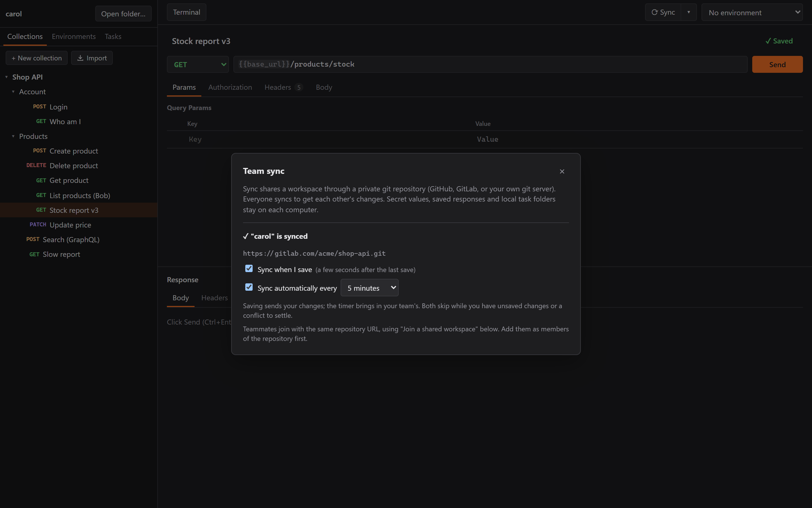
Task: Collapse the Shop API collection
Action: pos(6,77)
